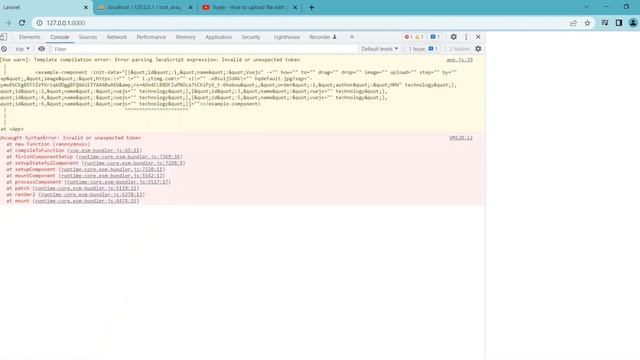Open the tab list chevron in title bar

click(x=586, y=7)
